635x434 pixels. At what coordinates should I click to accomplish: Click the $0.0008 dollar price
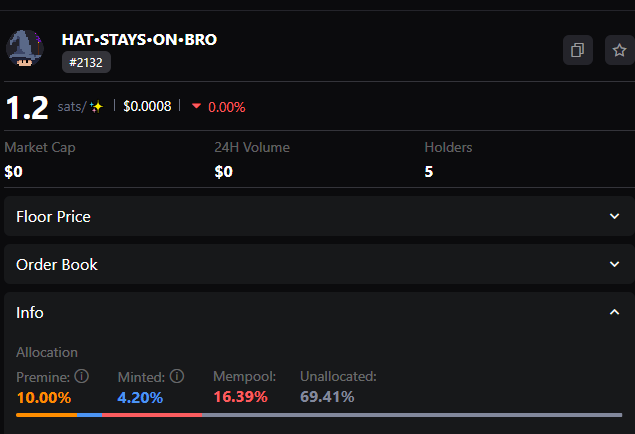tap(147, 106)
